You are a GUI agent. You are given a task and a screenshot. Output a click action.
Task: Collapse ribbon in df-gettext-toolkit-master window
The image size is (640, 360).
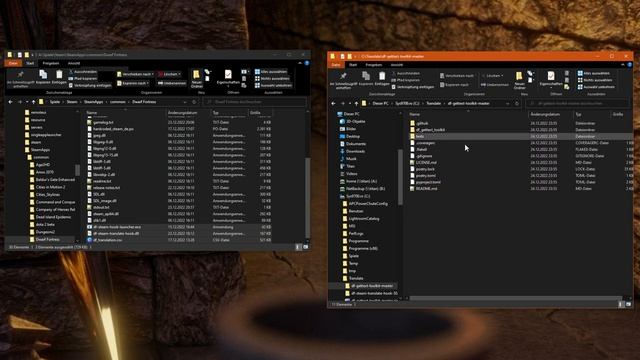click(623, 65)
